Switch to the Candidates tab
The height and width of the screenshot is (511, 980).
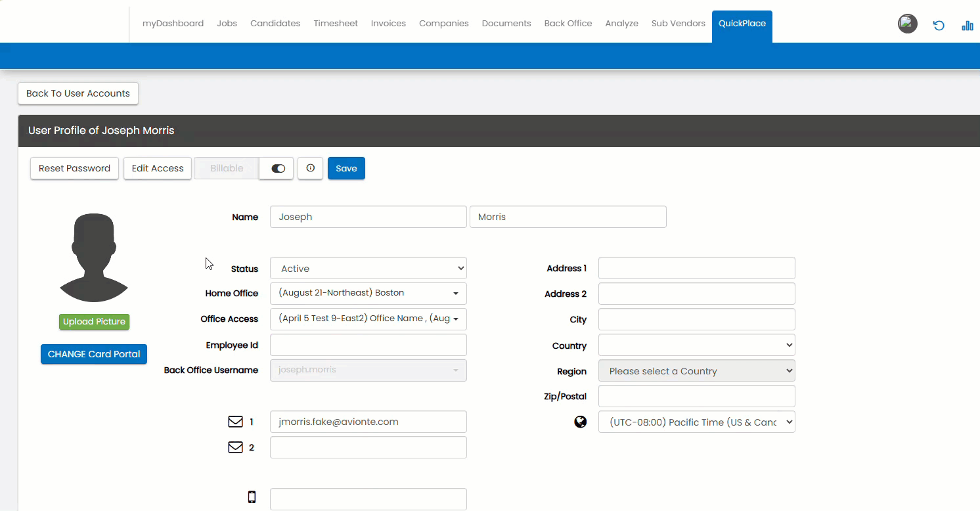[275, 23]
